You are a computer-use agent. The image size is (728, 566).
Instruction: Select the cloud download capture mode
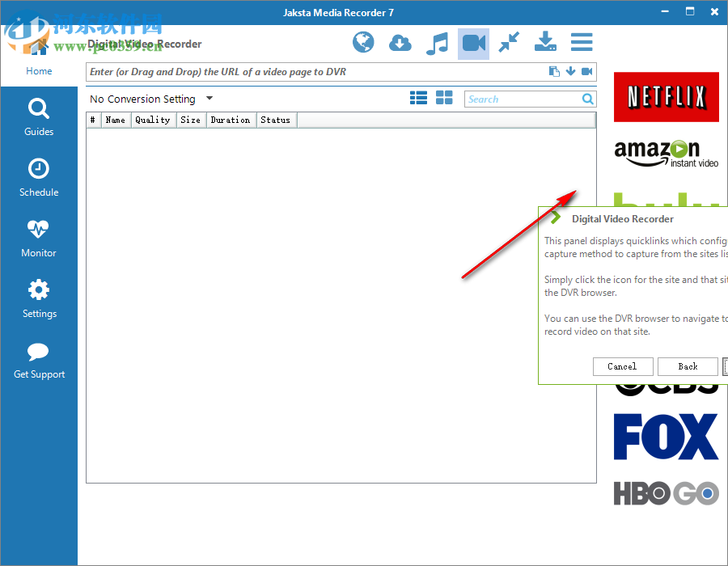click(400, 42)
